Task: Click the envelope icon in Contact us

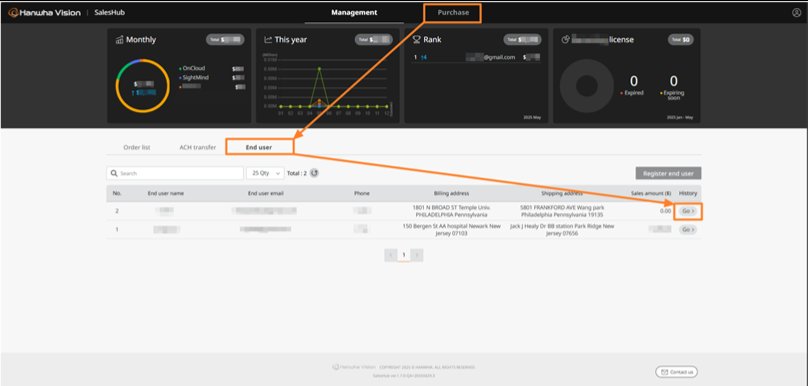Action: [665, 372]
